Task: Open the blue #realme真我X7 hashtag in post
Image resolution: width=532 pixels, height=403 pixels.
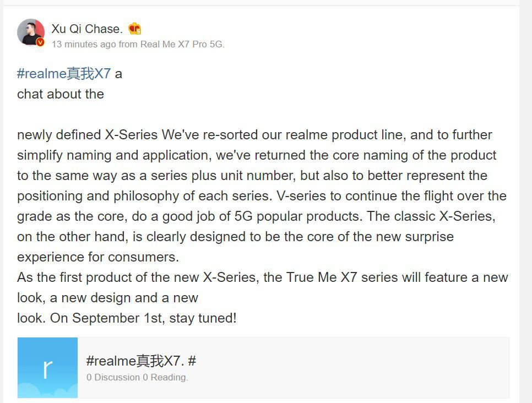Action: (x=64, y=74)
